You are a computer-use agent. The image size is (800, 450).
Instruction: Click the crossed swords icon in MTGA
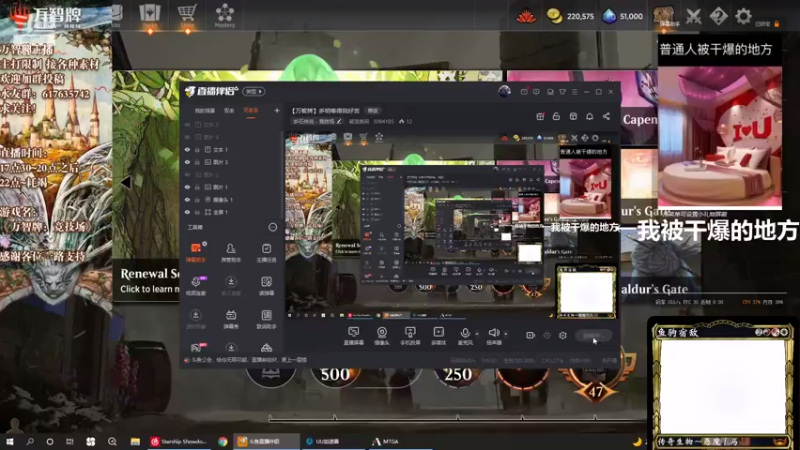coord(693,16)
